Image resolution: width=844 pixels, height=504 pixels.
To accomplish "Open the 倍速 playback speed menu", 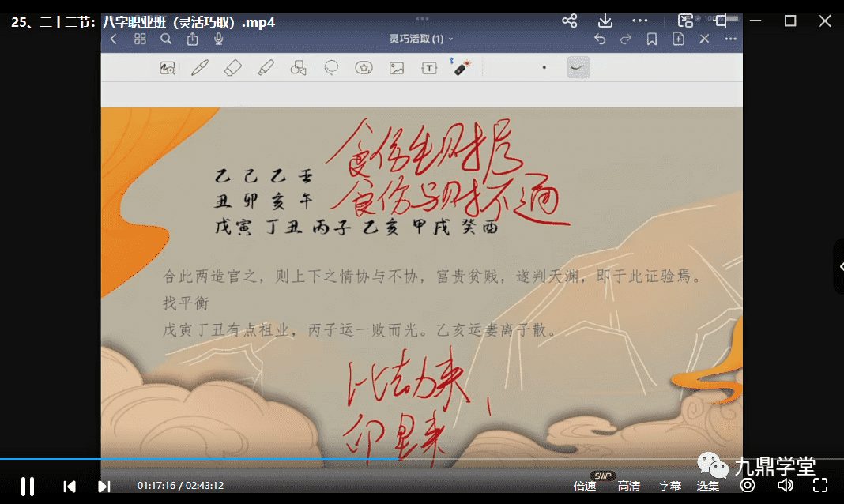I will coord(585,486).
